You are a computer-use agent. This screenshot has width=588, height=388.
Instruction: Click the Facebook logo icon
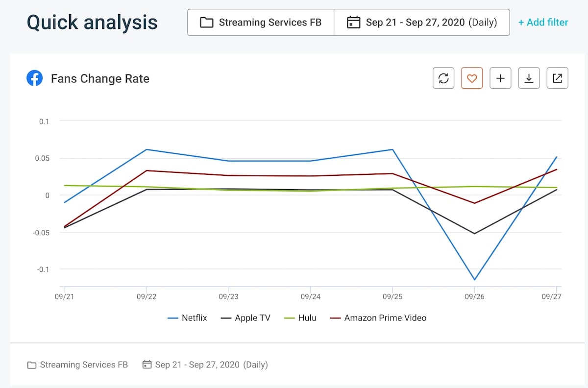(x=34, y=78)
